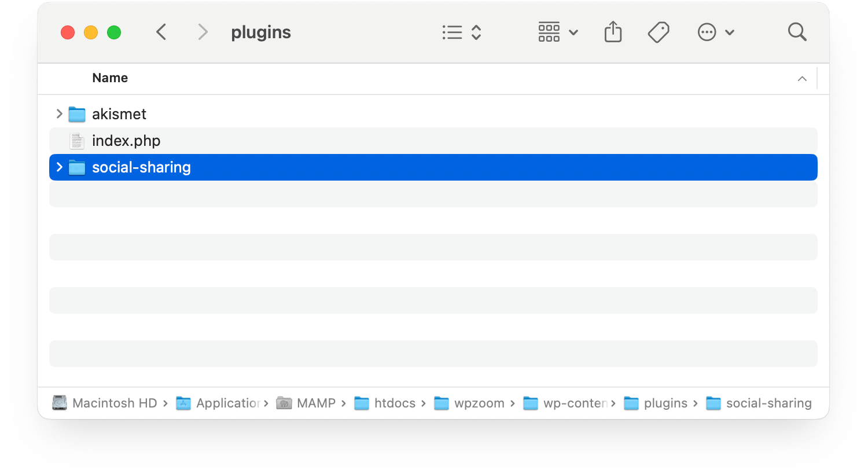Click the Back navigation arrow
The height and width of the screenshot is (470, 868).
161,32
